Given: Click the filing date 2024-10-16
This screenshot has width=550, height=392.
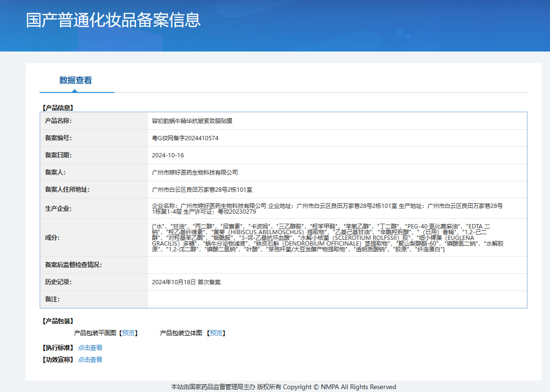Looking at the screenshot, I should [168, 155].
